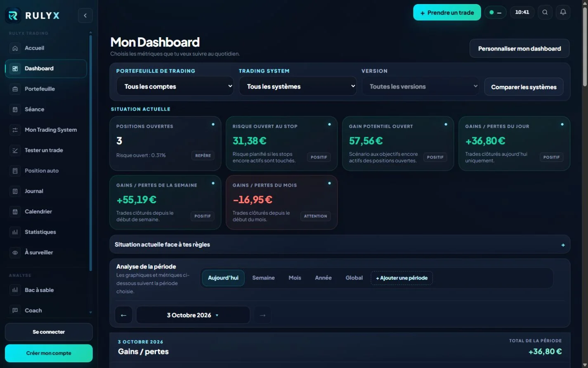588x368 pixels.
Task: Click the Bac à sable icon
Action: point(15,290)
